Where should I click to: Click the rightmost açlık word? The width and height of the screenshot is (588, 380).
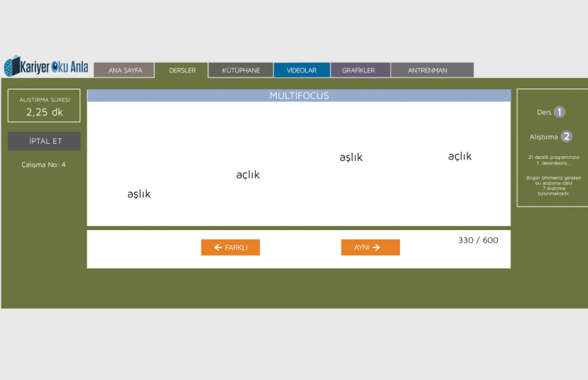click(x=459, y=156)
